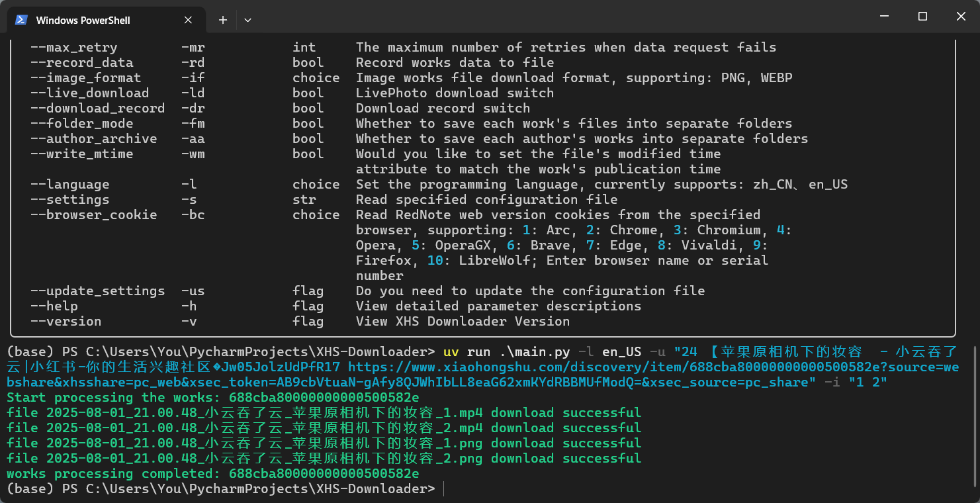Click the terminal vertical scrollbar

pyautogui.click(x=974, y=265)
